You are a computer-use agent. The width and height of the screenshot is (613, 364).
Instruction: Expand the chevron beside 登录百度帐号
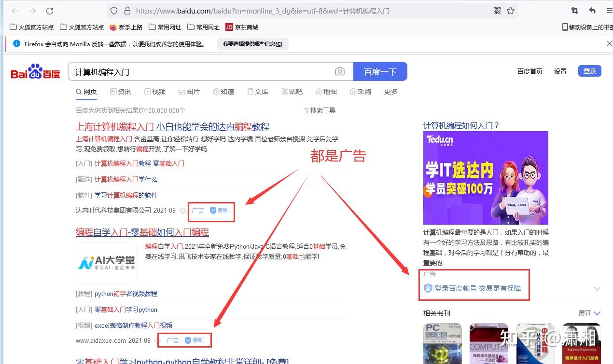[x=597, y=288]
